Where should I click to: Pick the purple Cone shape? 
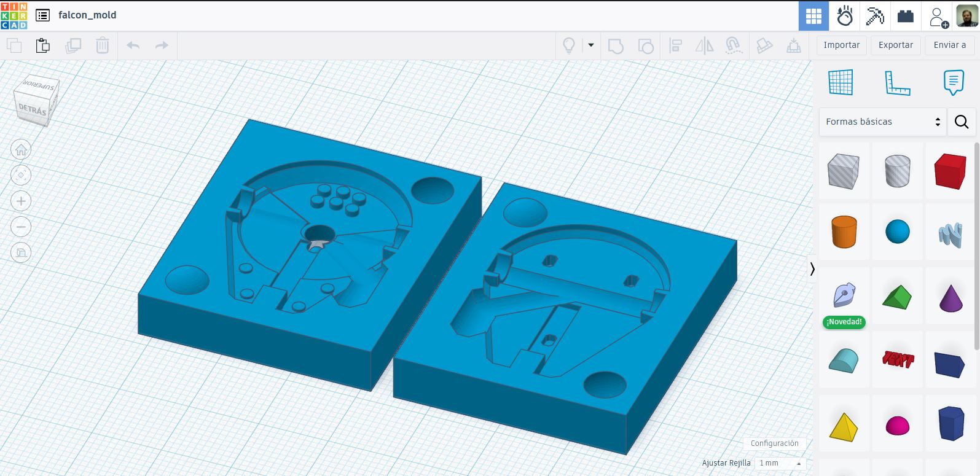(x=951, y=297)
